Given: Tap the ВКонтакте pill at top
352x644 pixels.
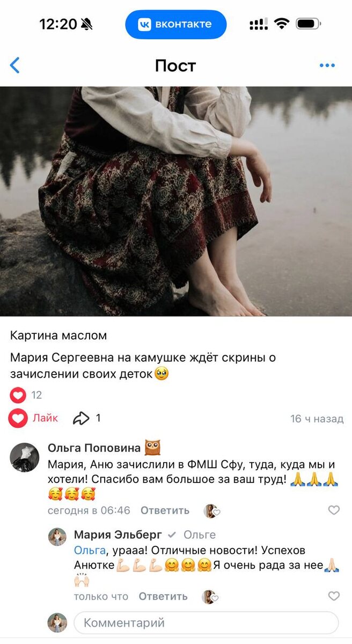Looking at the screenshot, I should point(176,24).
